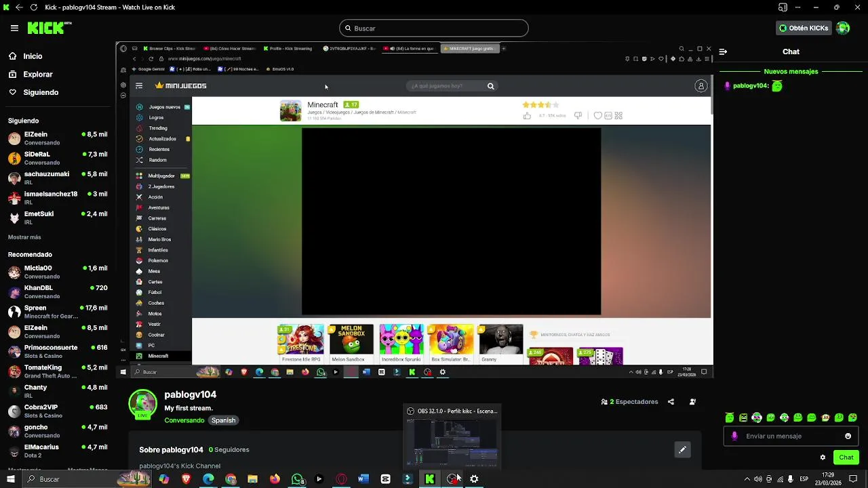Launch Brave browser from taskbar
The width and height of the screenshot is (868, 488).
point(186,479)
